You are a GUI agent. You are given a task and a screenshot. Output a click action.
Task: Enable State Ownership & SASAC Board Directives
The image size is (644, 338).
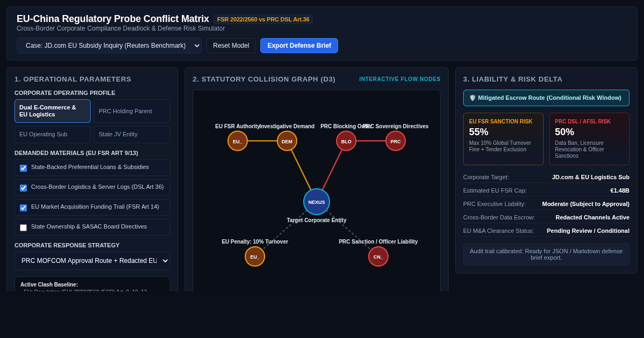pyautogui.click(x=24, y=227)
